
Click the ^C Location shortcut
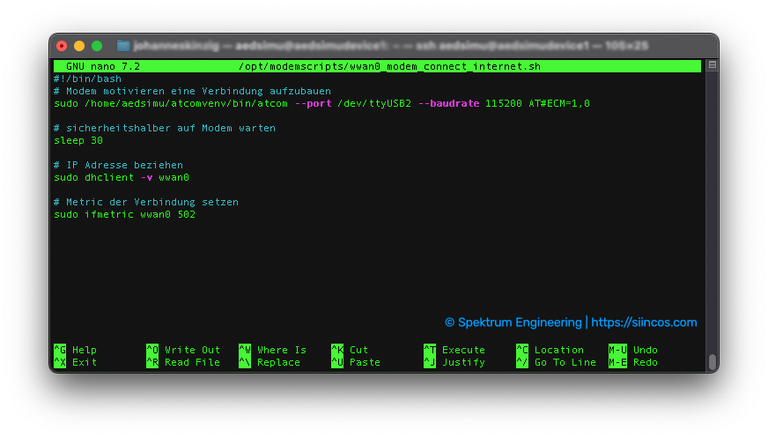(x=549, y=350)
